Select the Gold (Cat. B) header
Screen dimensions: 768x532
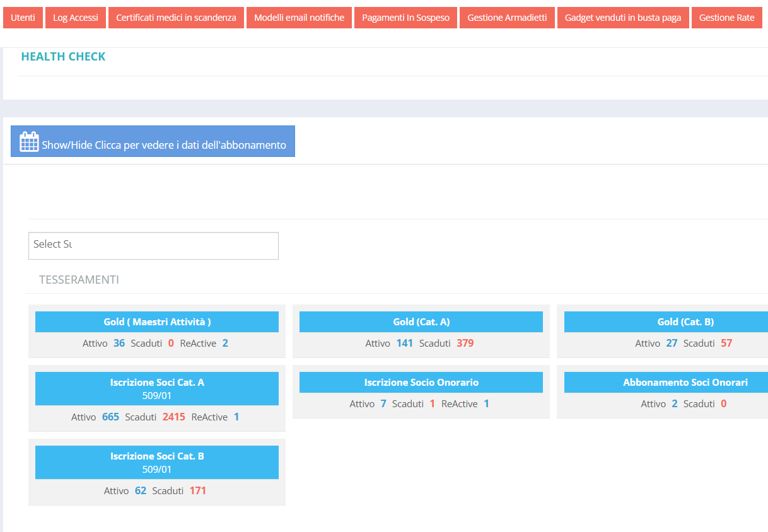[685, 321]
